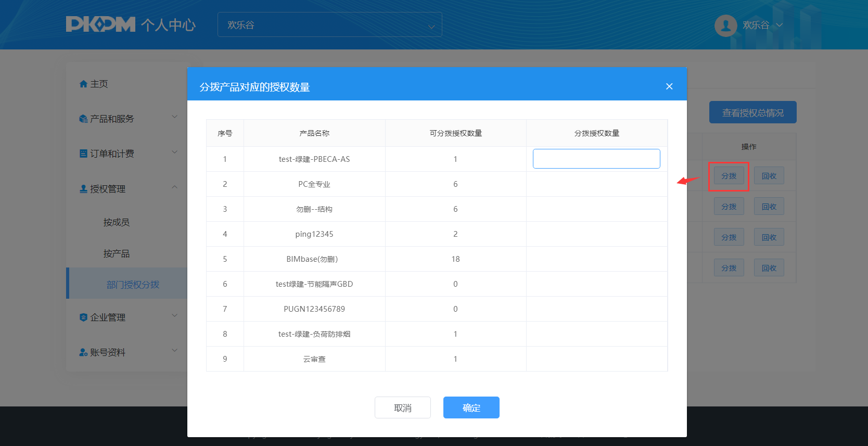868x446 pixels.
Task: Click the home icon beside 主页
Action: click(83, 84)
